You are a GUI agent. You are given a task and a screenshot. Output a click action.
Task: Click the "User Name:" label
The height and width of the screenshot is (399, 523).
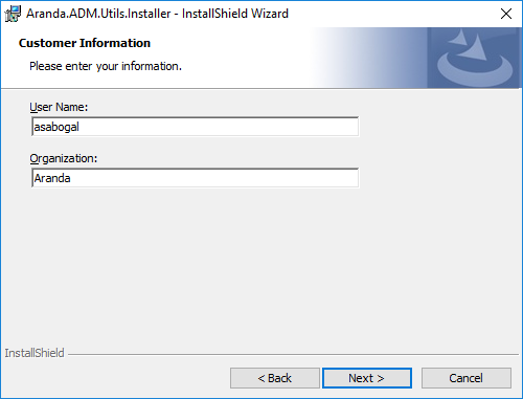point(59,107)
